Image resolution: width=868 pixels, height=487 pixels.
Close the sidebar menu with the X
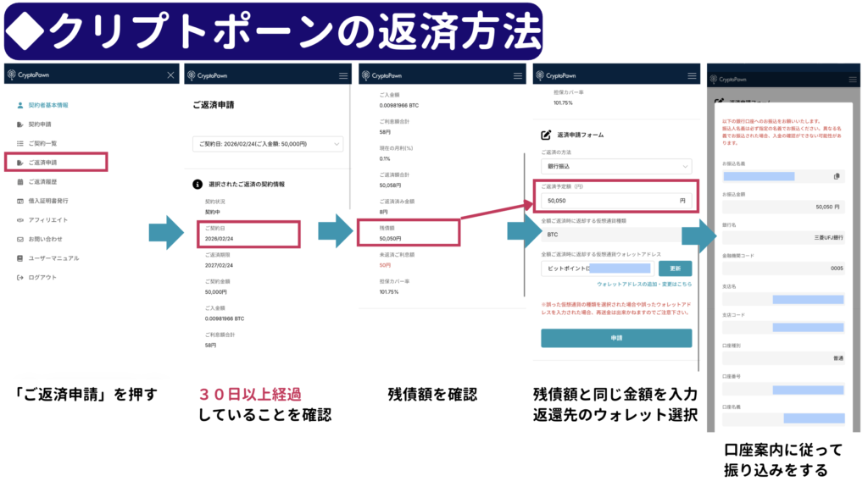click(x=170, y=75)
